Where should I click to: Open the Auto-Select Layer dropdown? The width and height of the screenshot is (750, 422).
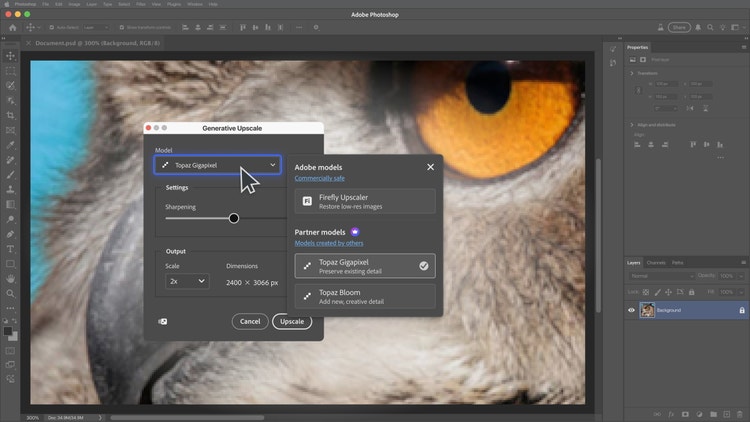[x=96, y=28]
